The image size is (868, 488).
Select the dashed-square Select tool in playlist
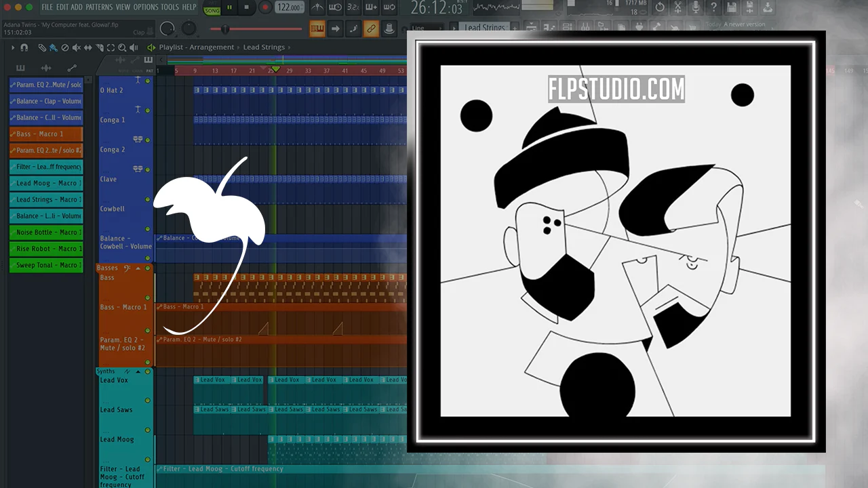(x=111, y=47)
